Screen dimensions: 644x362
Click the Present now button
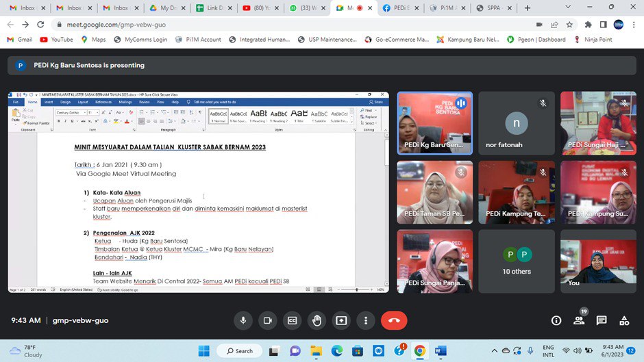[x=341, y=320]
